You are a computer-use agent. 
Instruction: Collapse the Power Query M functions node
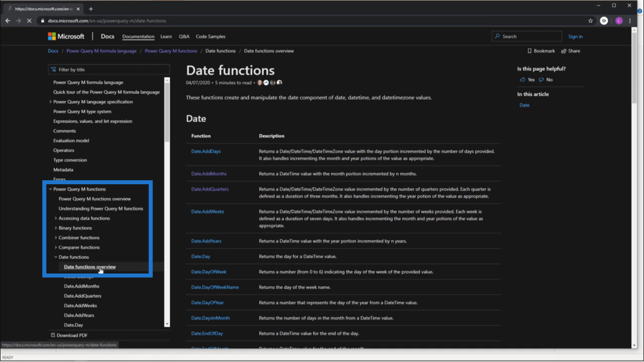pyautogui.click(x=50, y=189)
